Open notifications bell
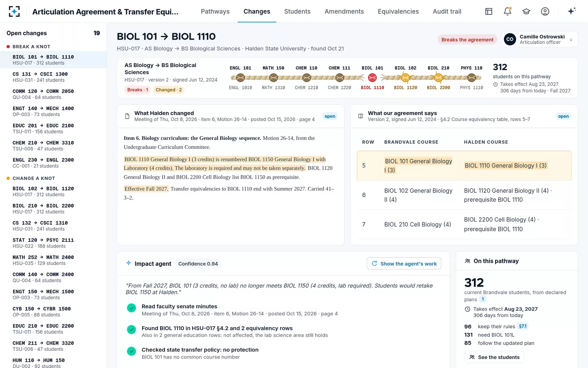The image size is (588, 368). [508, 11]
